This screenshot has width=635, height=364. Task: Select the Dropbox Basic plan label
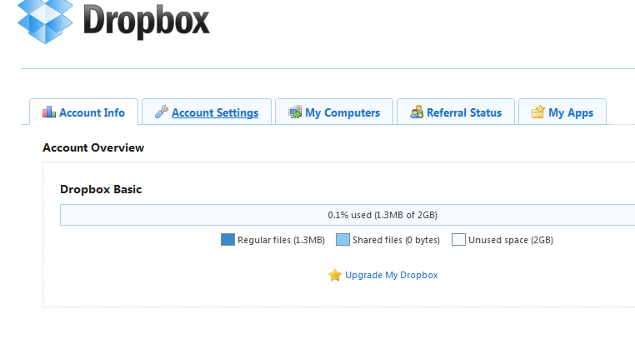(101, 189)
